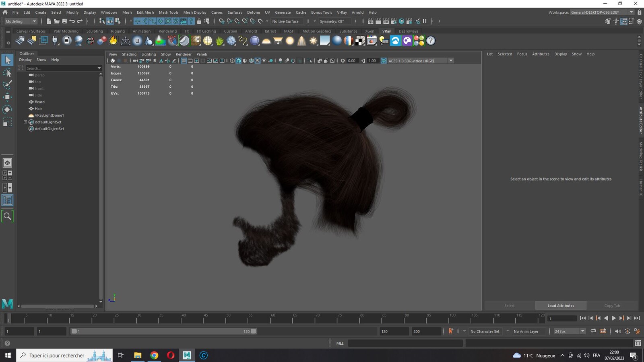
Task: Open the 24 fps frame rate dropdown
Action: (570, 331)
